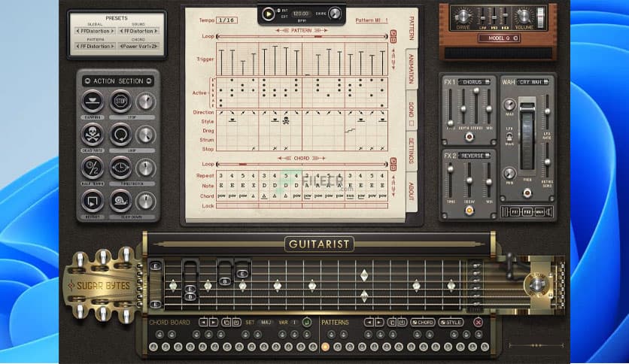The height and width of the screenshot is (364, 629).
Task: Open Chord preset Power Var1+2 selector
Action: coord(138,46)
